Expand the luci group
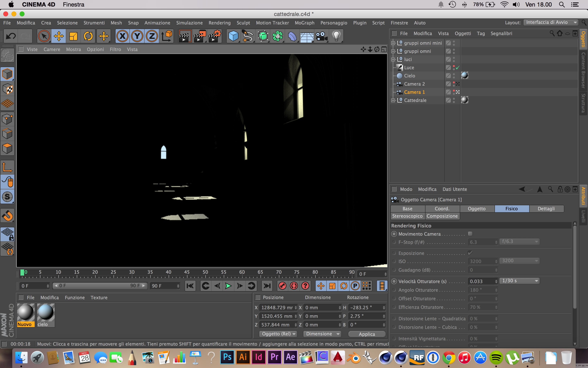The image size is (588, 368). [x=393, y=59]
